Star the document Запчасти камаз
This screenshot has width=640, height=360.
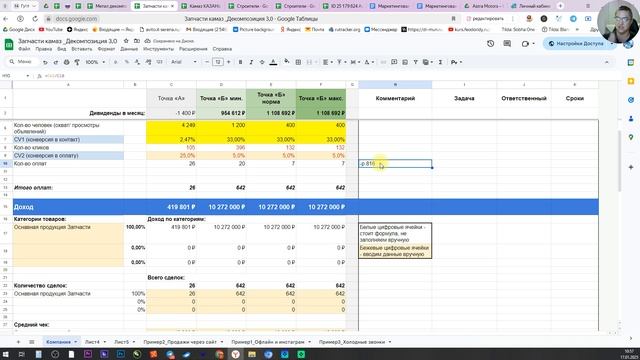tap(126, 41)
